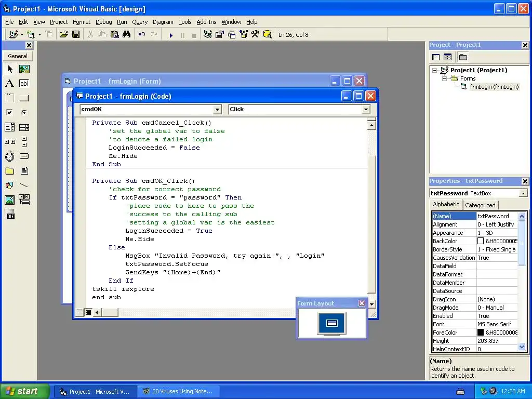The height and width of the screenshot is (399, 532).
Task: Open the txtPassword object selector dropdown
Action: (x=523, y=193)
